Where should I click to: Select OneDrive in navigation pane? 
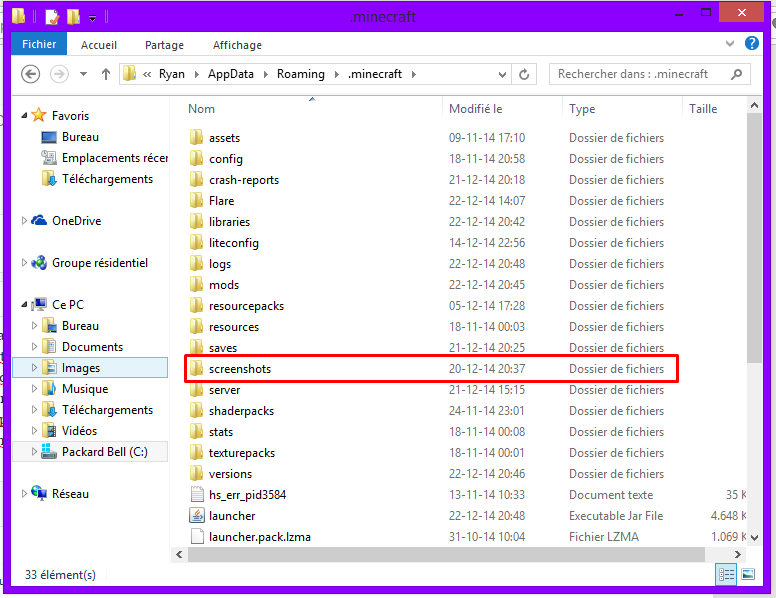(66, 221)
